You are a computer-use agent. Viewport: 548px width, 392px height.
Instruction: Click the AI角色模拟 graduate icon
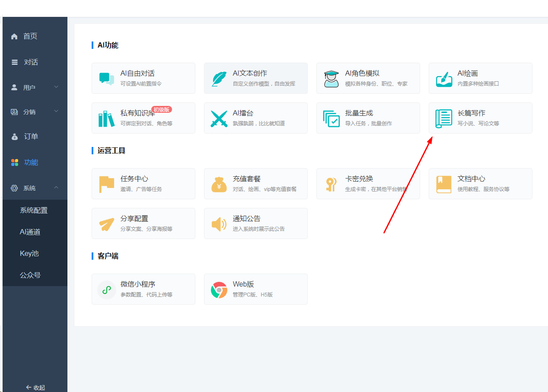pyautogui.click(x=331, y=79)
